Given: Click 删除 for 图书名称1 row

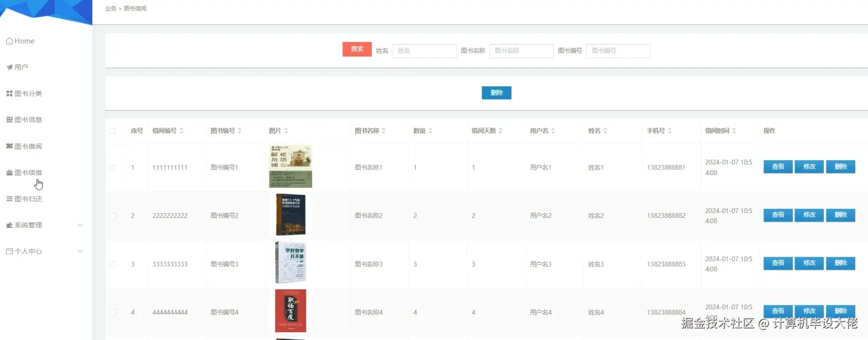Looking at the screenshot, I should point(841,167).
